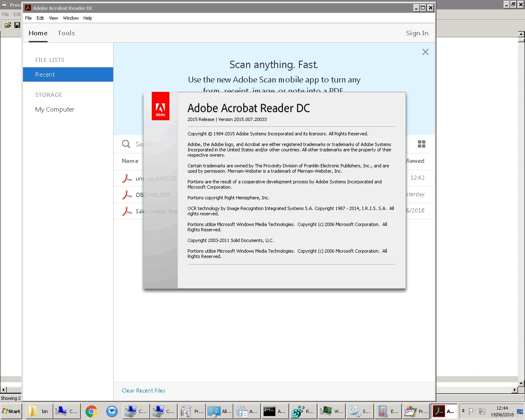Open the All... control panel taskbar button
The height and width of the screenshot is (420, 525).
[x=219, y=411]
